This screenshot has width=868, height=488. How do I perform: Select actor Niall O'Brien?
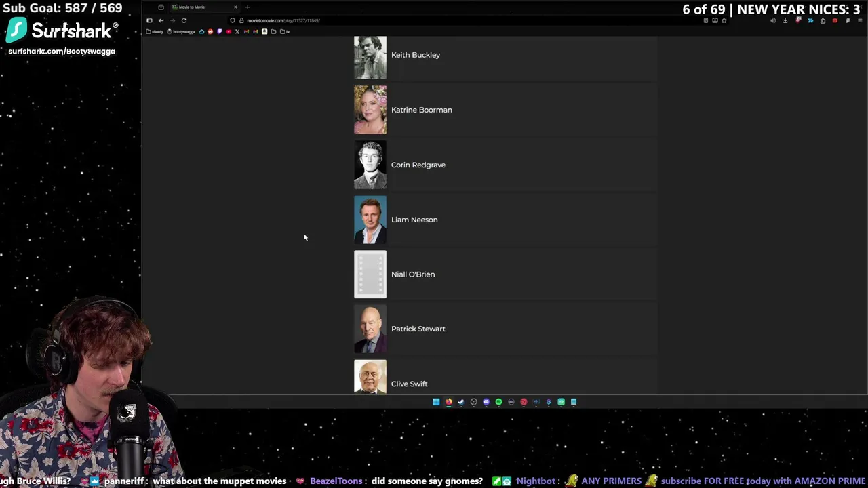click(505, 274)
